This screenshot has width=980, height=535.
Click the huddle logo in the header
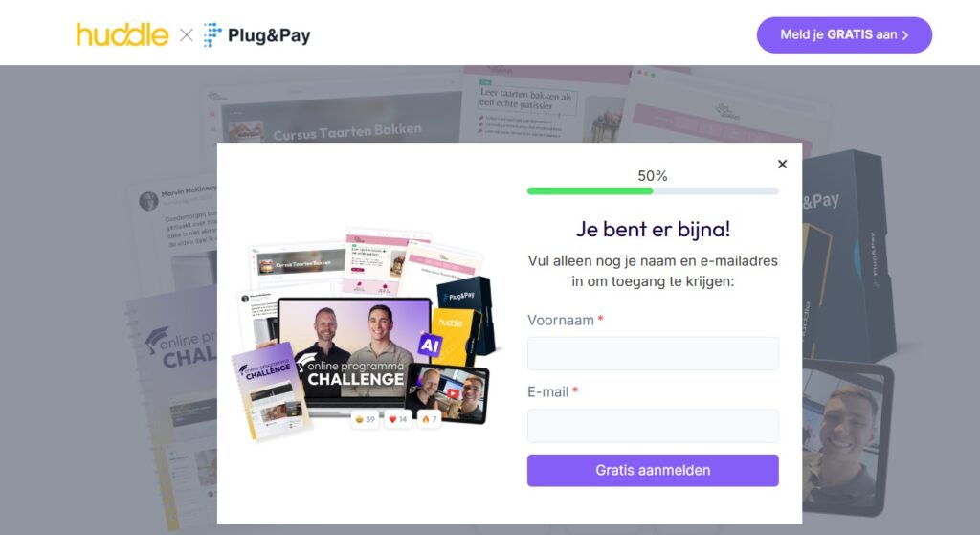pyautogui.click(x=122, y=35)
